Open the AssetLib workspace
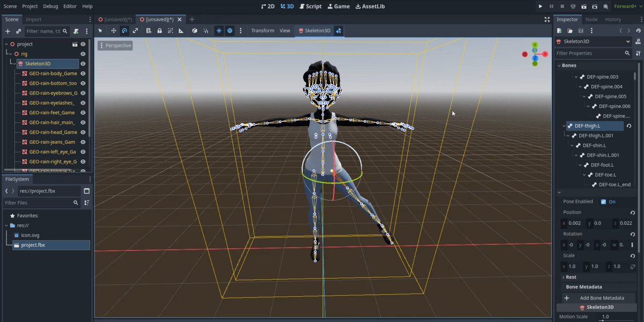 369,6
